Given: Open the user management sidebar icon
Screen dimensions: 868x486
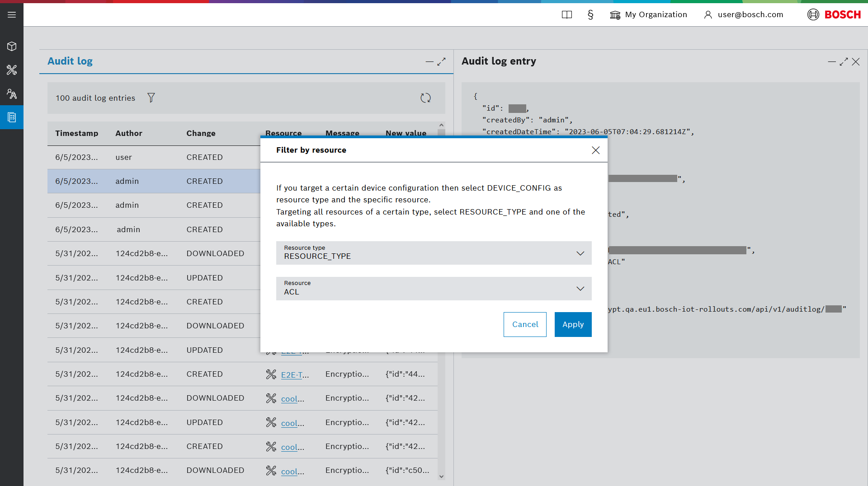Looking at the screenshot, I should pos(12,94).
